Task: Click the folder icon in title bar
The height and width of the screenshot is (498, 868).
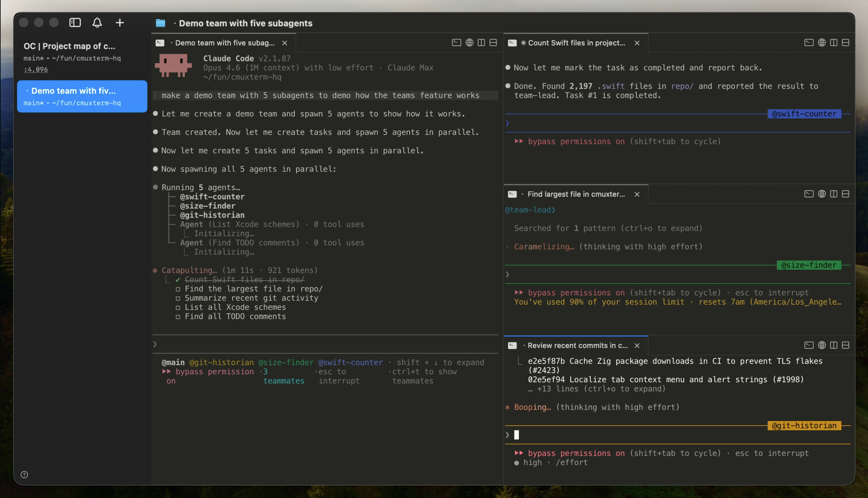Action: coord(160,23)
